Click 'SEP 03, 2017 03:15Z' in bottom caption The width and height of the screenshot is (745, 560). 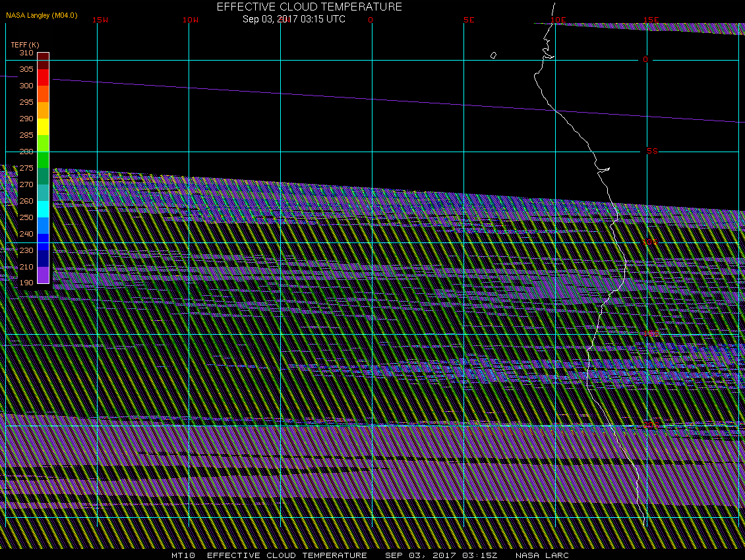441,555
